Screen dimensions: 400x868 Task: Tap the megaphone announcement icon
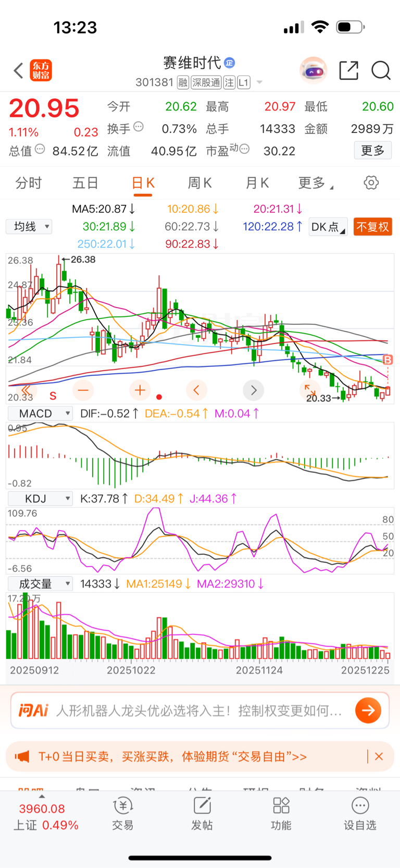coord(22,756)
